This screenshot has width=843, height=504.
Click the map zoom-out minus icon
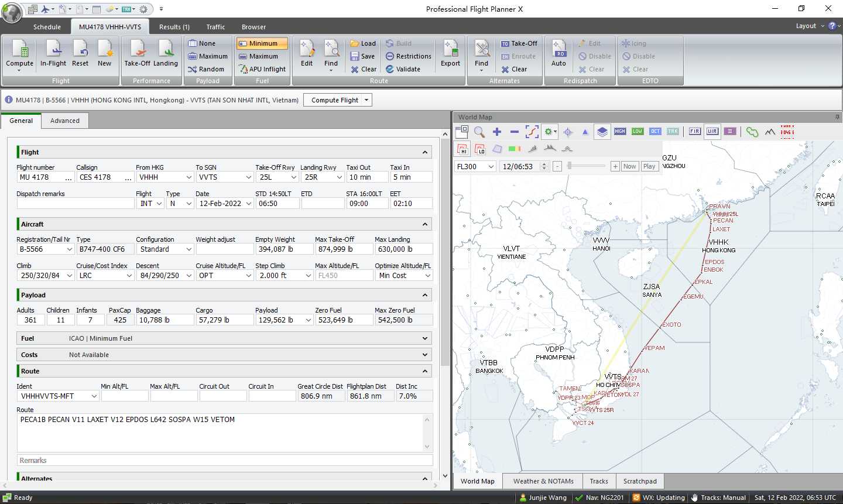pos(514,132)
